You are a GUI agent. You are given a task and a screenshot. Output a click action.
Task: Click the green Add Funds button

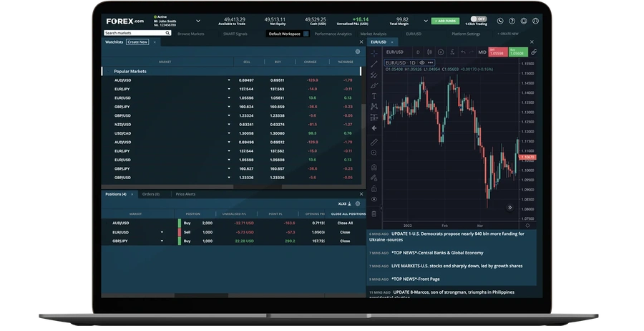pos(445,21)
